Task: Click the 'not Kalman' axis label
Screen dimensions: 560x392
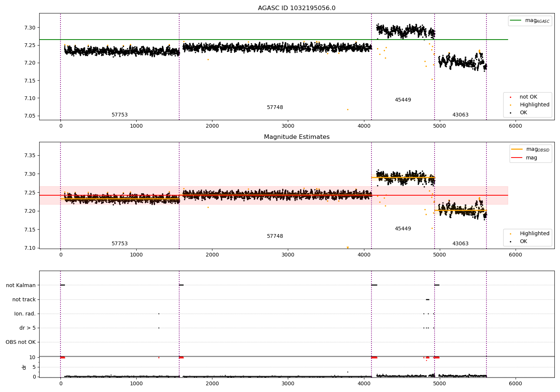Action: point(21,285)
